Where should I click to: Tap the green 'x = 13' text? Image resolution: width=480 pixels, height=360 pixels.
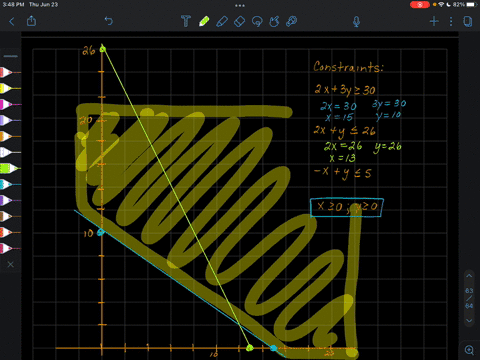(x=342, y=158)
